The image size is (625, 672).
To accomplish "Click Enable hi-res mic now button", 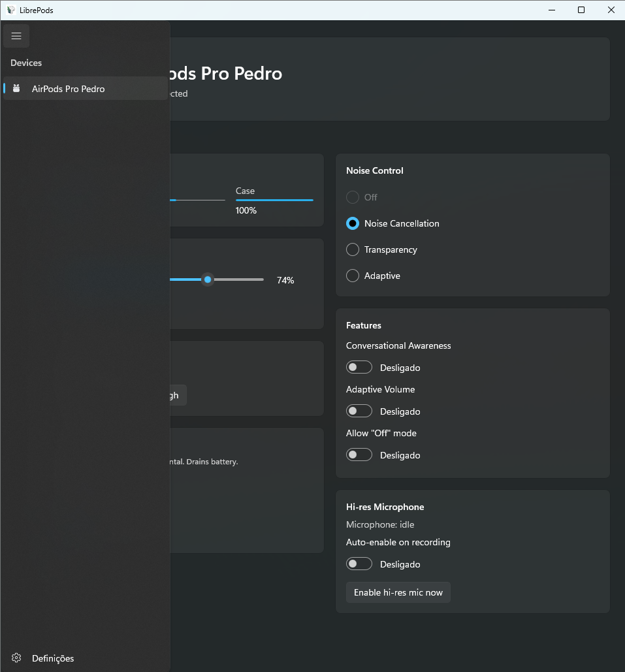I will (398, 592).
